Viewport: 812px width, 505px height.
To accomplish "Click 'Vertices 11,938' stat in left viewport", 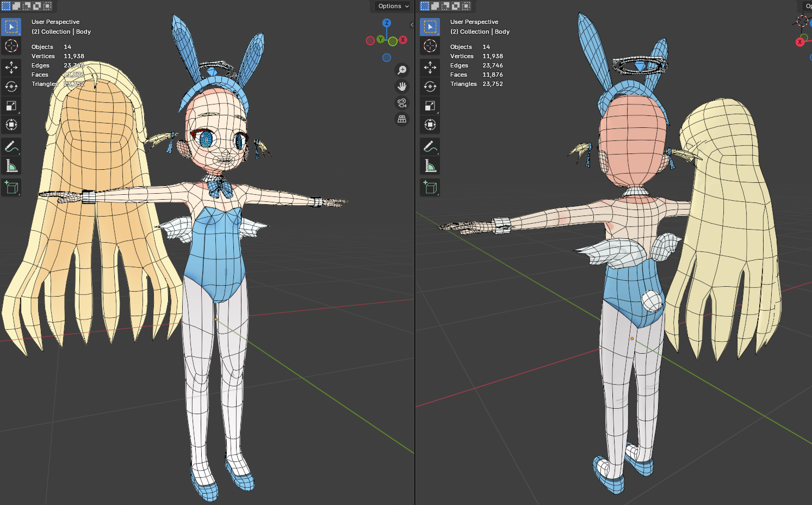I will [x=58, y=56].
